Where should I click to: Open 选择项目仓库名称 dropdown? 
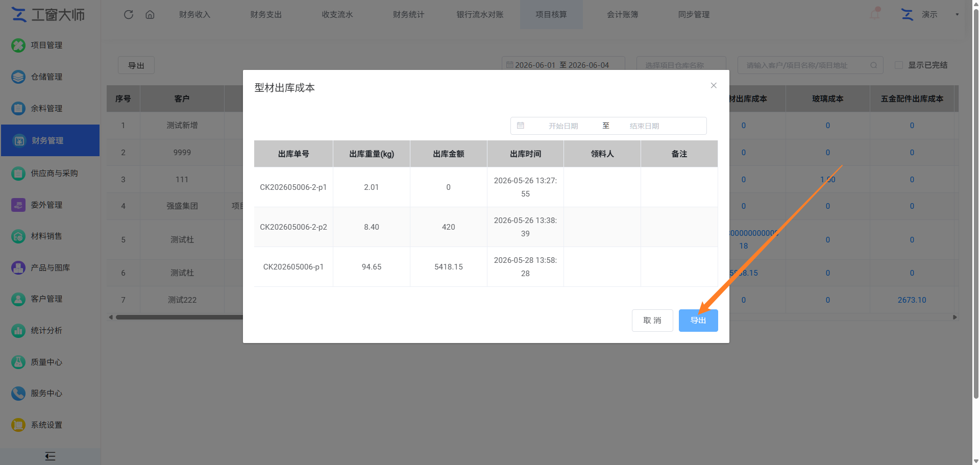681,65
